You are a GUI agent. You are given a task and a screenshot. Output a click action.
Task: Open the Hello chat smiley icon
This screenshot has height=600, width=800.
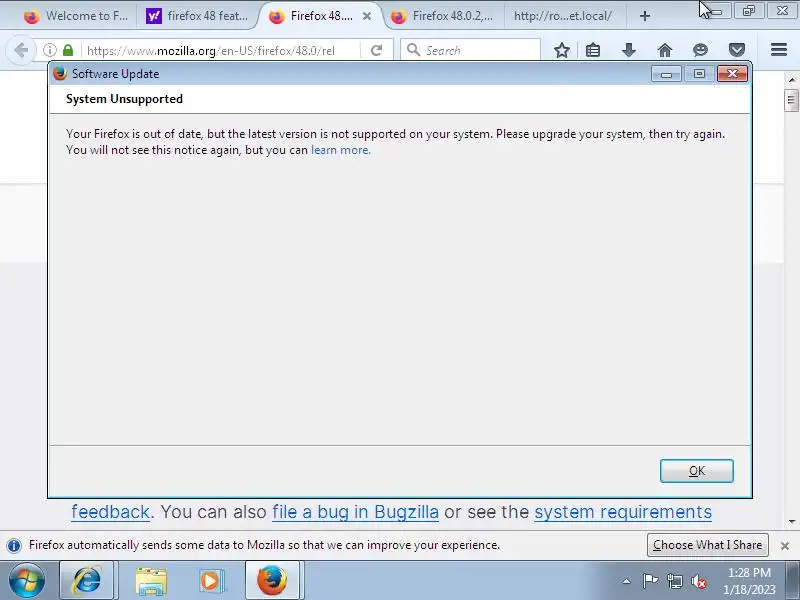point(701,50)
